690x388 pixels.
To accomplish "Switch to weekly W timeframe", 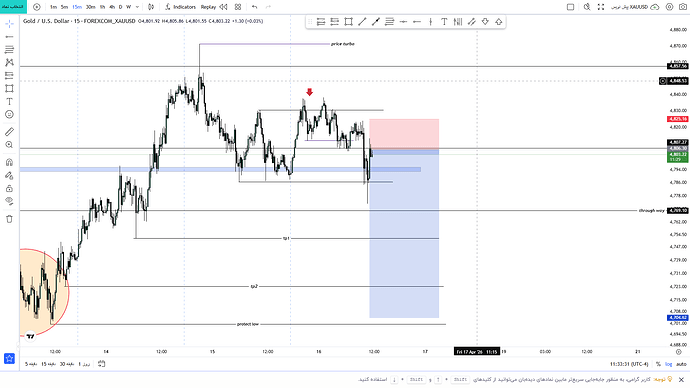I will click(x=128, y=7).
